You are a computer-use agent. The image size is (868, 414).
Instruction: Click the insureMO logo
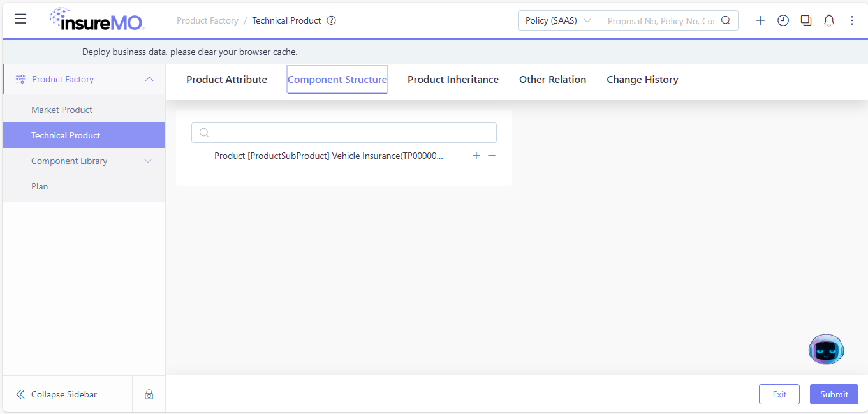point(97,20)
